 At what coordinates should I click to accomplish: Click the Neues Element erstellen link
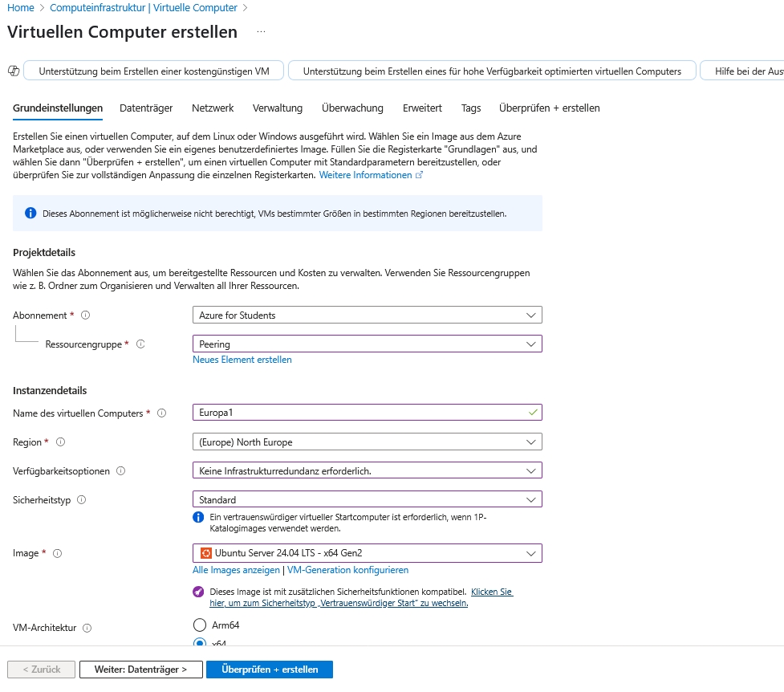pyautogui.click(x=242, y=360)
